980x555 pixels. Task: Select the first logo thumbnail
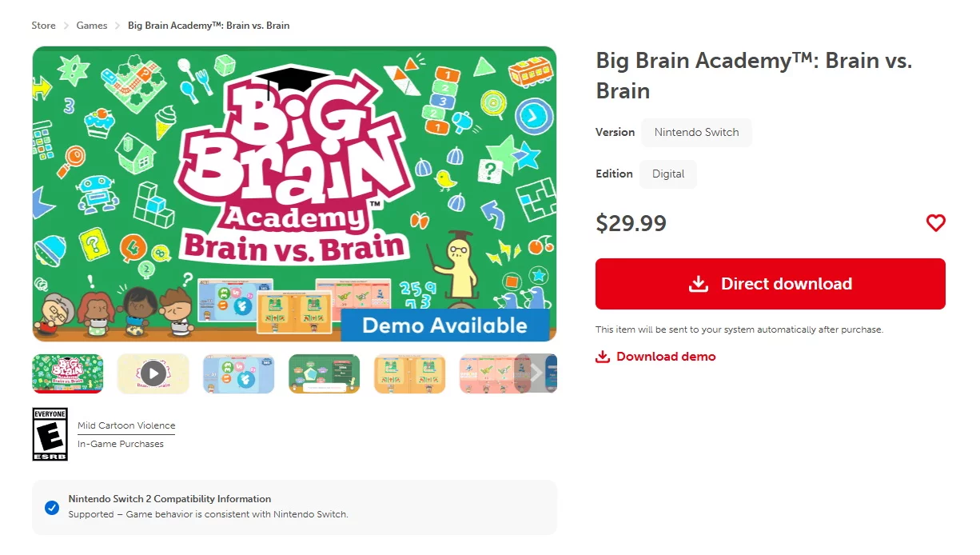coord(68,373)
